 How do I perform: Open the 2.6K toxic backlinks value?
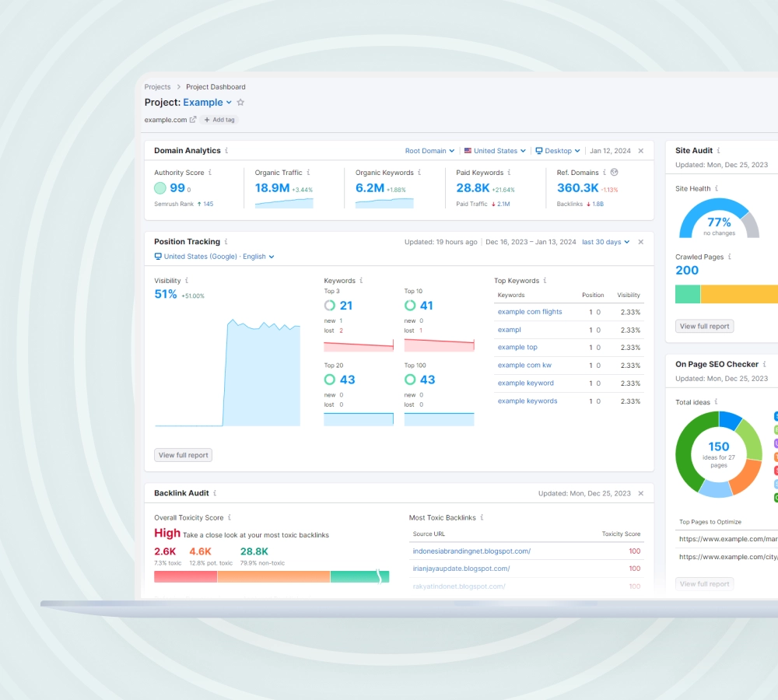click(165, 551)
